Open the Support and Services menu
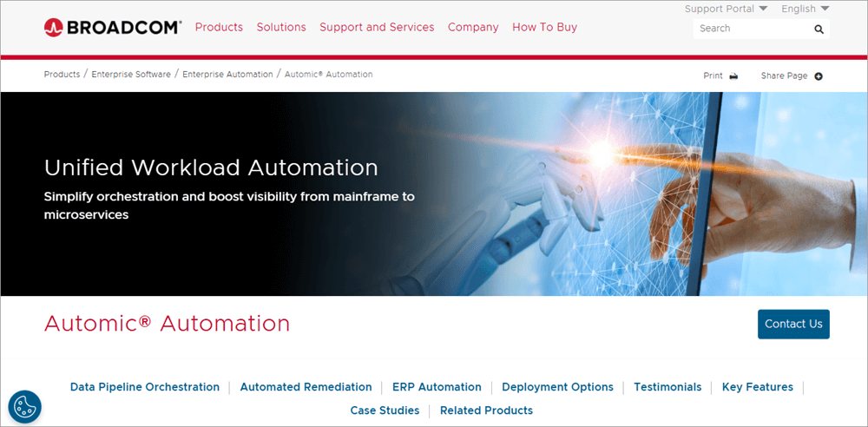The image size is (868, 427). click(x=377, y=27)
